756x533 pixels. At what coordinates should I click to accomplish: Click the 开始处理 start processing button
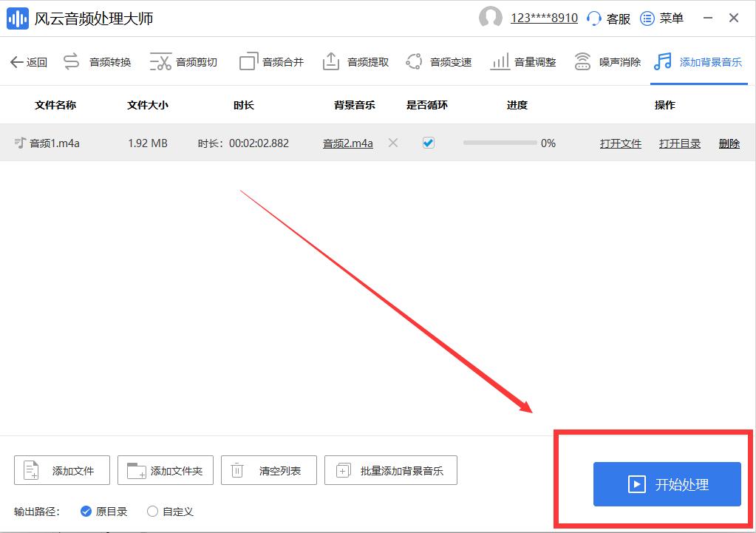click(666, 484)
